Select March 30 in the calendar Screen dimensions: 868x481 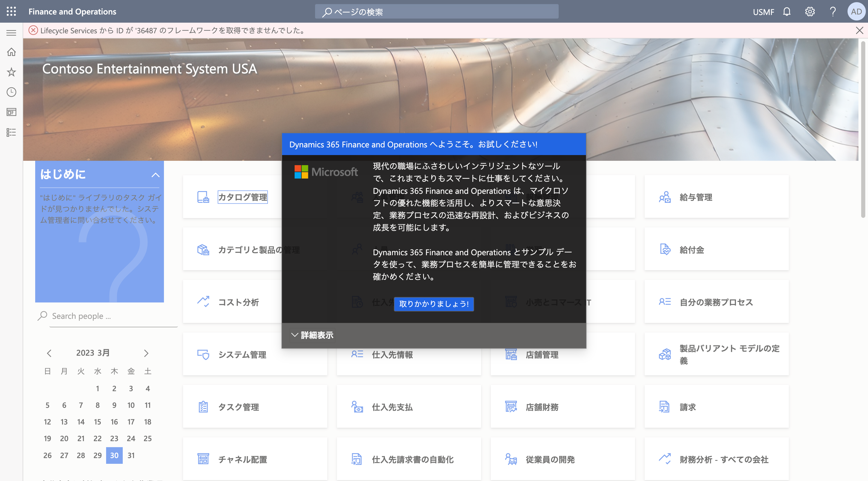[114, 455]
